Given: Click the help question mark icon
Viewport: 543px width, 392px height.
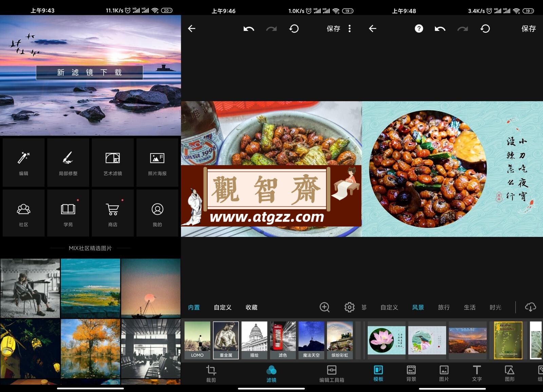Looking at the screenshot, I should coord(419,28).
